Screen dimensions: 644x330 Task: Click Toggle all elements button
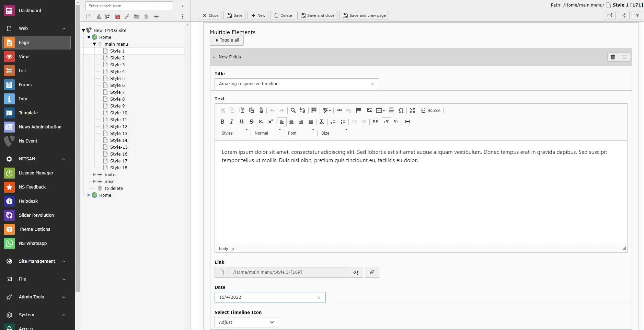click(227, 40)
